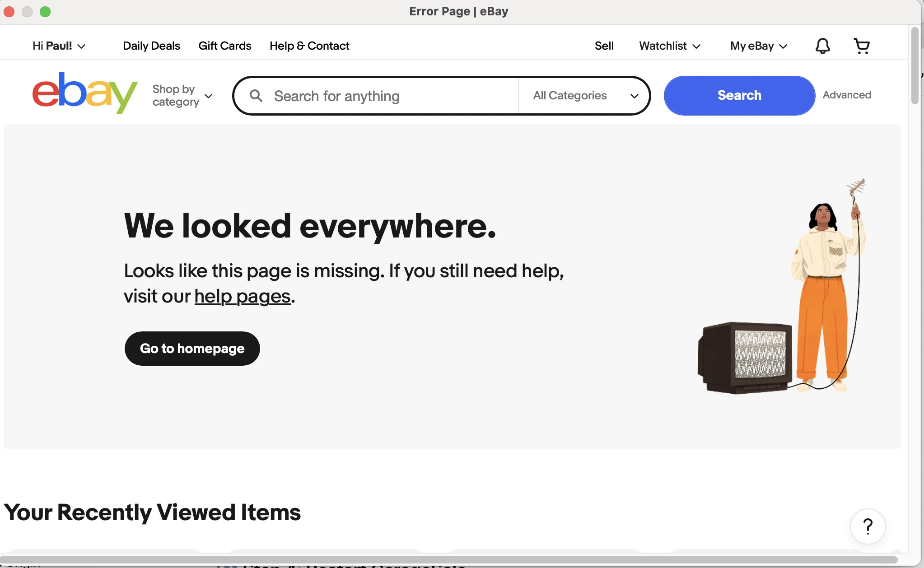Image resolution: width=924 pixels, height=568 pixels.
Task: Click the blue Search button
Action: [739, 96]
